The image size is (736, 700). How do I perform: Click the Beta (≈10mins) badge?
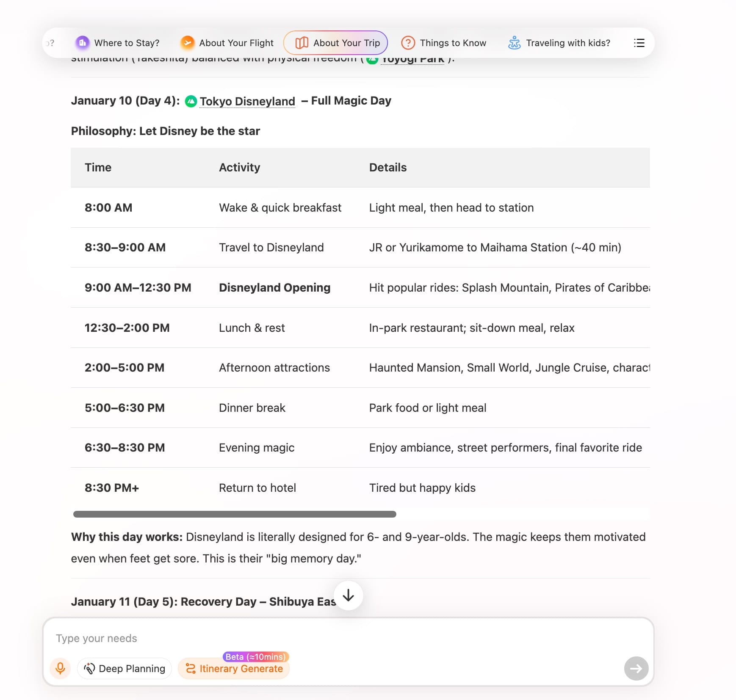pyautogui.click(x=255, y=656)
